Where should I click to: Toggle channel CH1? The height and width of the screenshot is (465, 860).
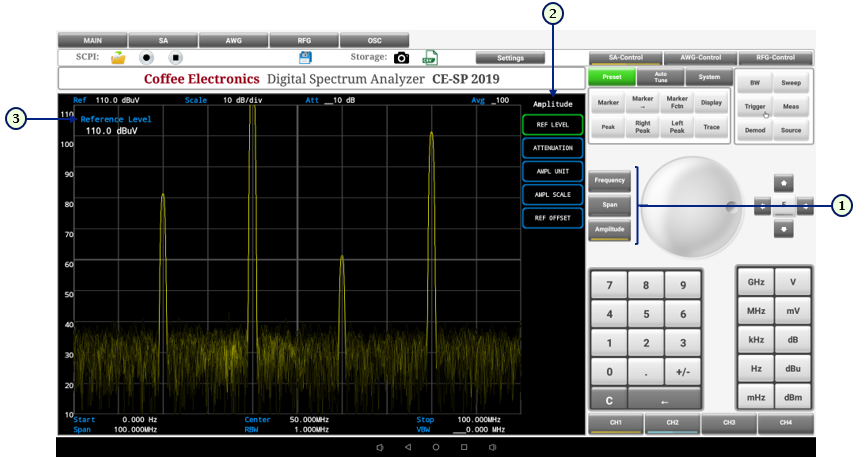(616, 423)
